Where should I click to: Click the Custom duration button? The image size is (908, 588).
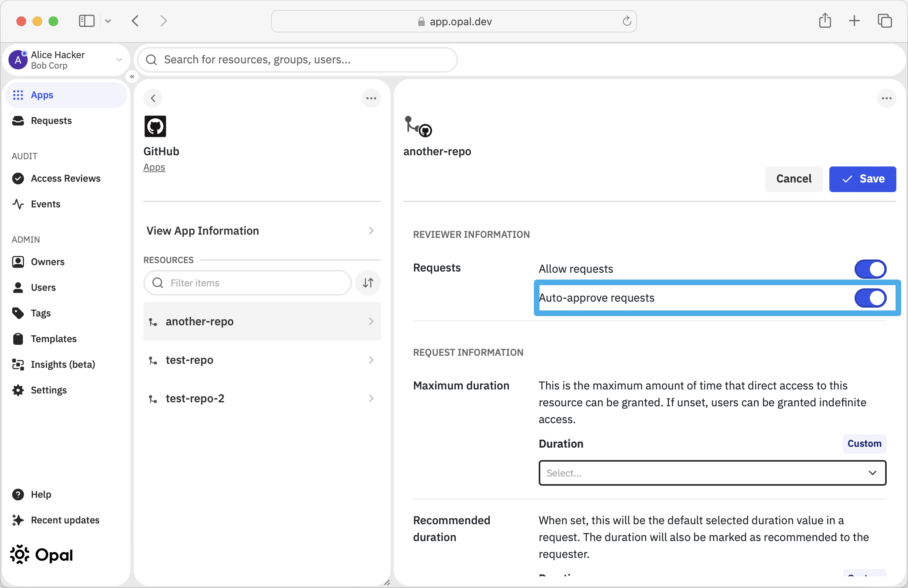click(865, 444)
